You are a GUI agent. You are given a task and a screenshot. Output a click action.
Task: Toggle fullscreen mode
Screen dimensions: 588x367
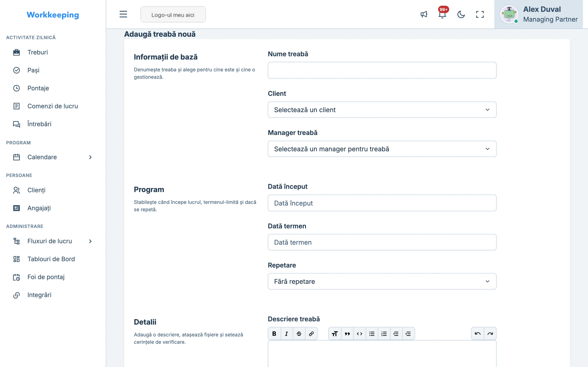(480, 14)
